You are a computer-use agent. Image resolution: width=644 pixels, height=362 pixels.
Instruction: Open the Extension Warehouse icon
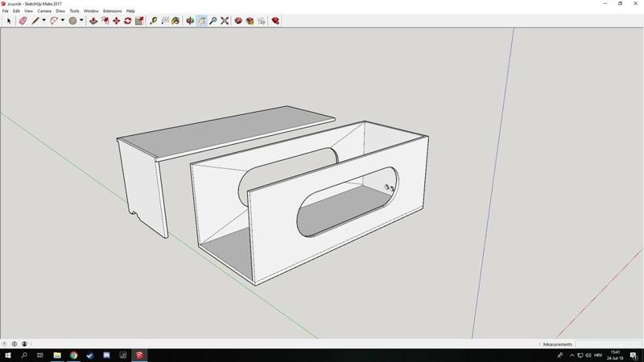point(250,21)
